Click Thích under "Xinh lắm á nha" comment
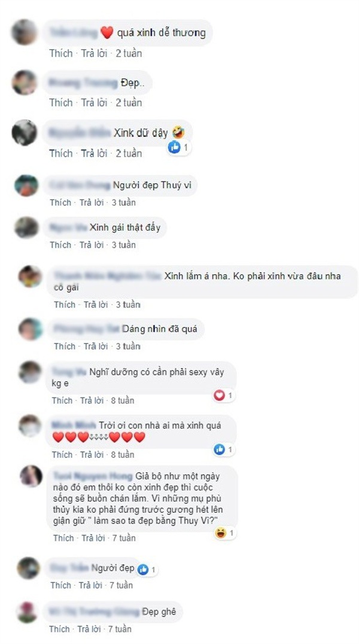Screen dimensions: 359x644 (x=65, y=304)
